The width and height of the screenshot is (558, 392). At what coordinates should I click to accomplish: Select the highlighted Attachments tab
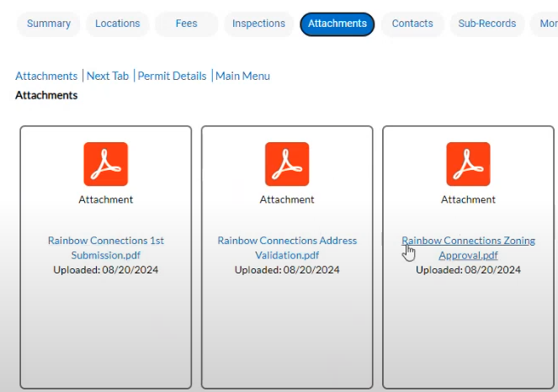click(337, 24)
